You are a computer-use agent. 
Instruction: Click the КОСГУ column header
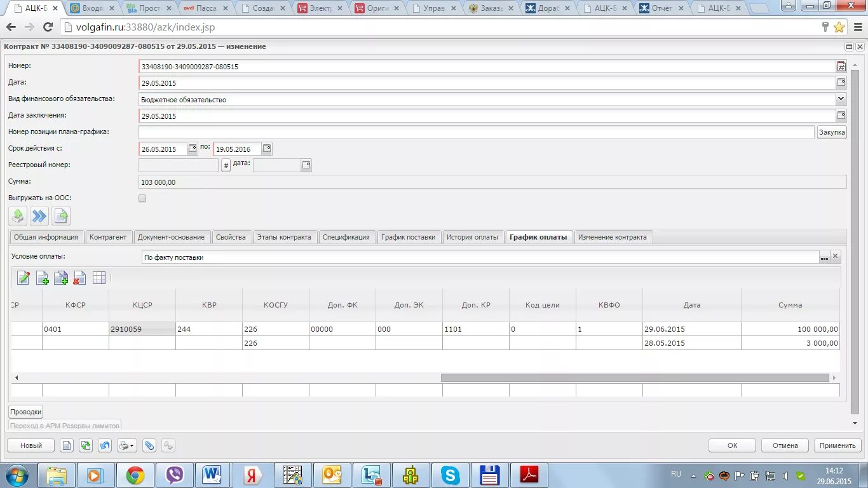point(276,305)
